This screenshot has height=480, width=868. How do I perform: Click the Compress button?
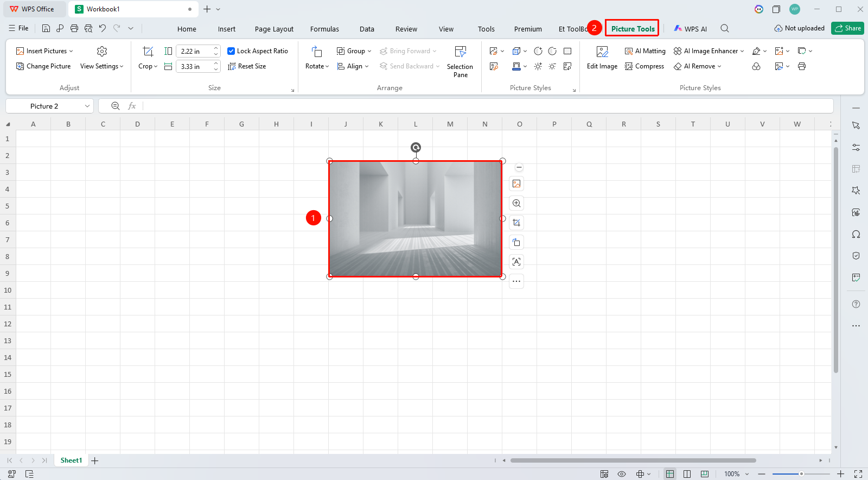(644, 66)
